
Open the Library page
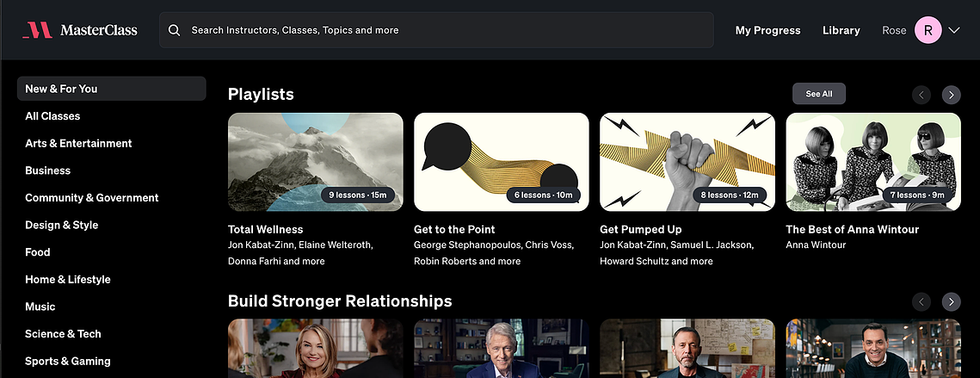coord(841,30)
